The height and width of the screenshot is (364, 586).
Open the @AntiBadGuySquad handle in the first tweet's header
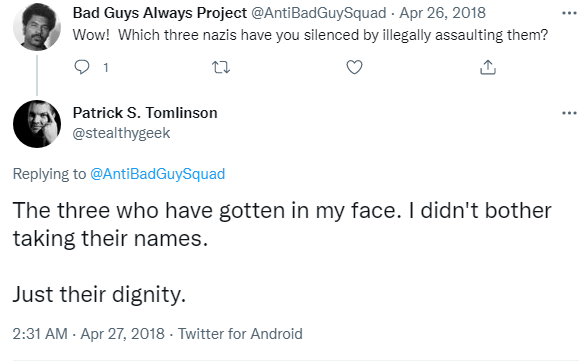[x=318, y=13]
